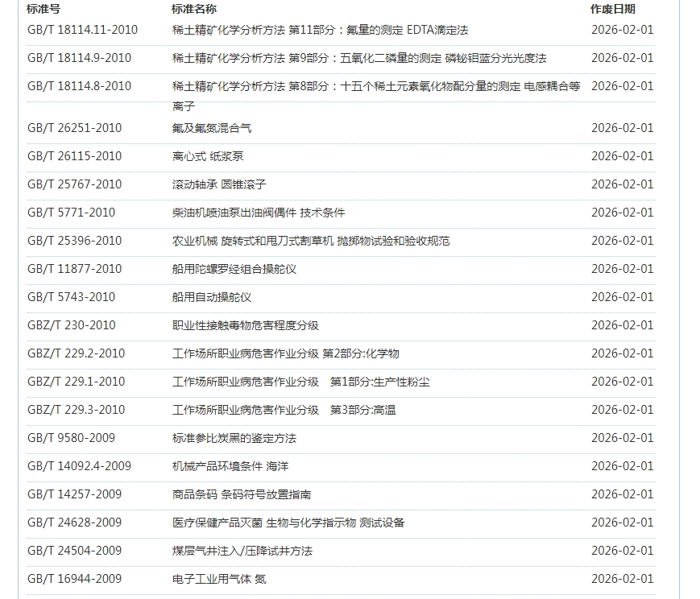Open GBZ/T 229.2-2010 chemical hazards standard
Viewport: 700px width, 599px height.
pyautogui.click(x=76, y=353)
